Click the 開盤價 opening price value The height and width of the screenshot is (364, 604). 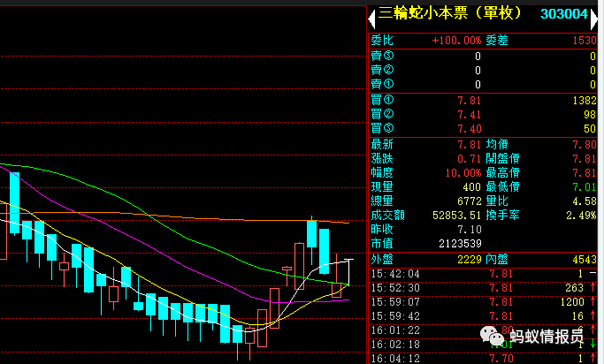(x=585, y=159)
